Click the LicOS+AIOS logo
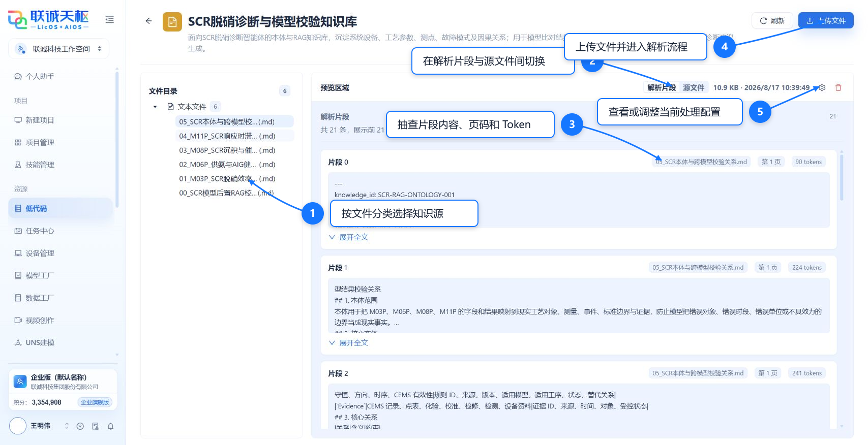The image size is (868, 445). (x=48, y=19)
